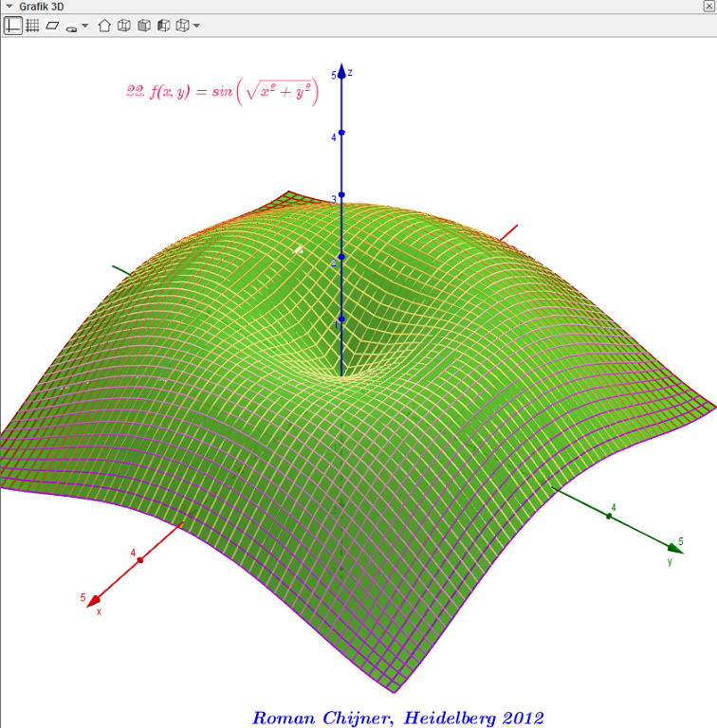Toggle the xOy plane display

click(x=52, y=26)
